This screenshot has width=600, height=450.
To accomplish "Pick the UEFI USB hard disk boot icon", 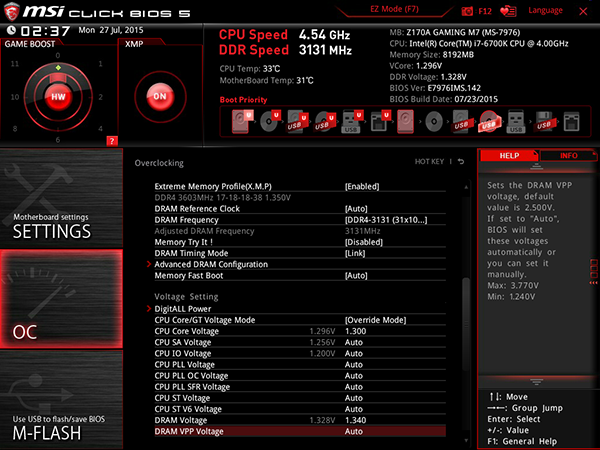I will [x=298, y=121].
